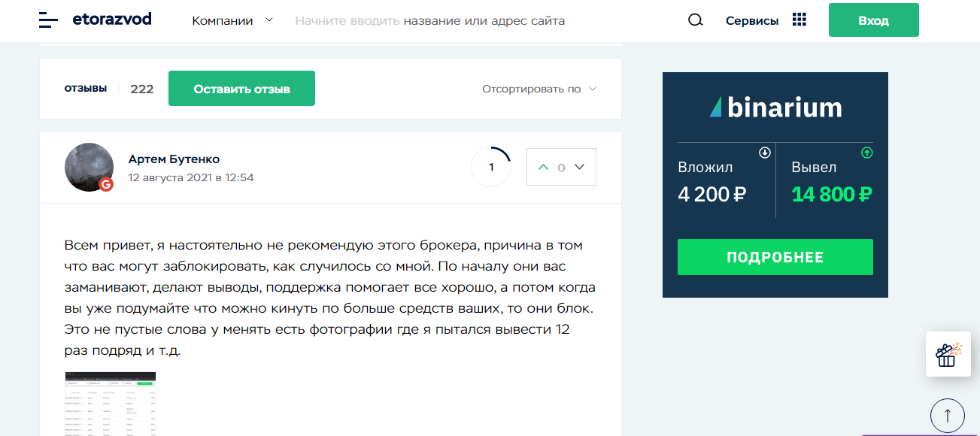Click the magnifier search icon
The width and height of the screenshot is (980, 436).
click(x=696, y=20)
